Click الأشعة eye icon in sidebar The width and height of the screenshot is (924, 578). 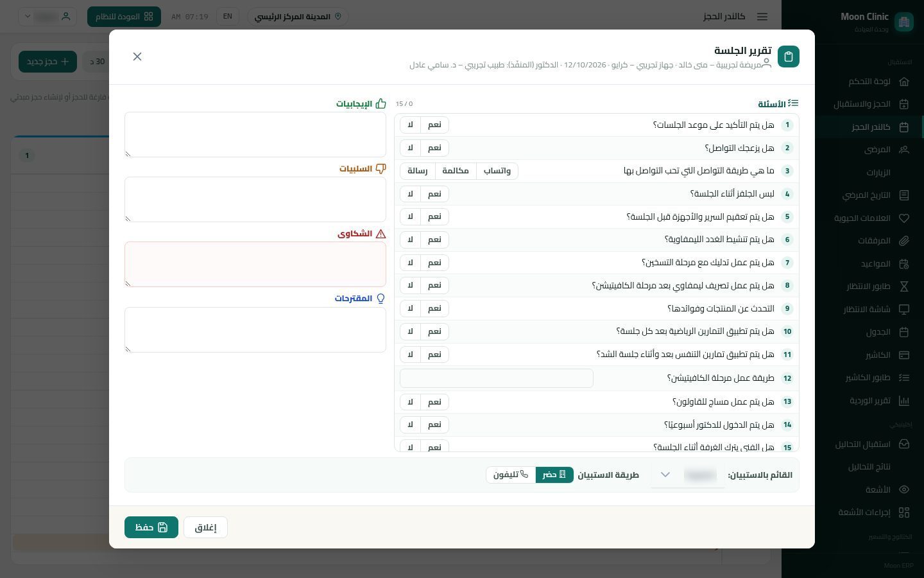pyautogui.click(x=904, y=489)
